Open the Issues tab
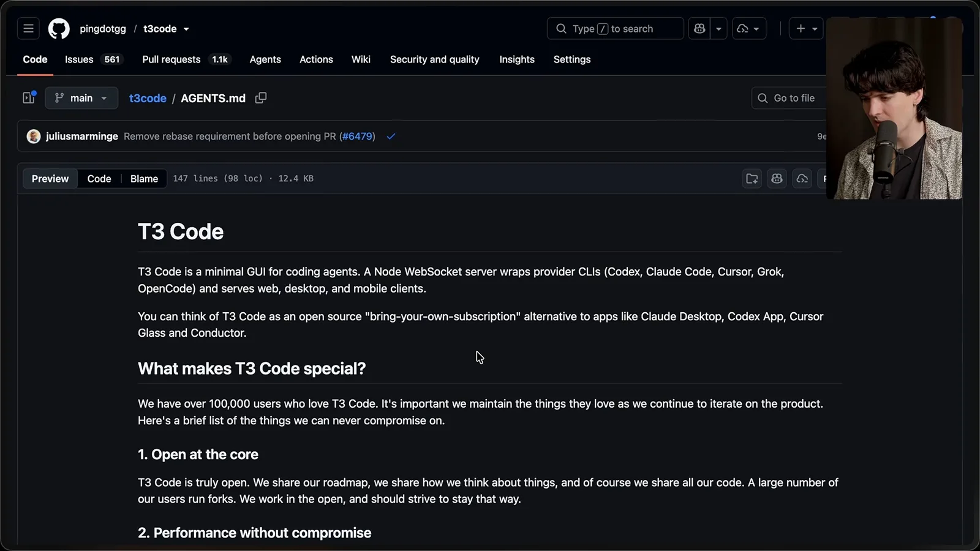 pos(94,59)
